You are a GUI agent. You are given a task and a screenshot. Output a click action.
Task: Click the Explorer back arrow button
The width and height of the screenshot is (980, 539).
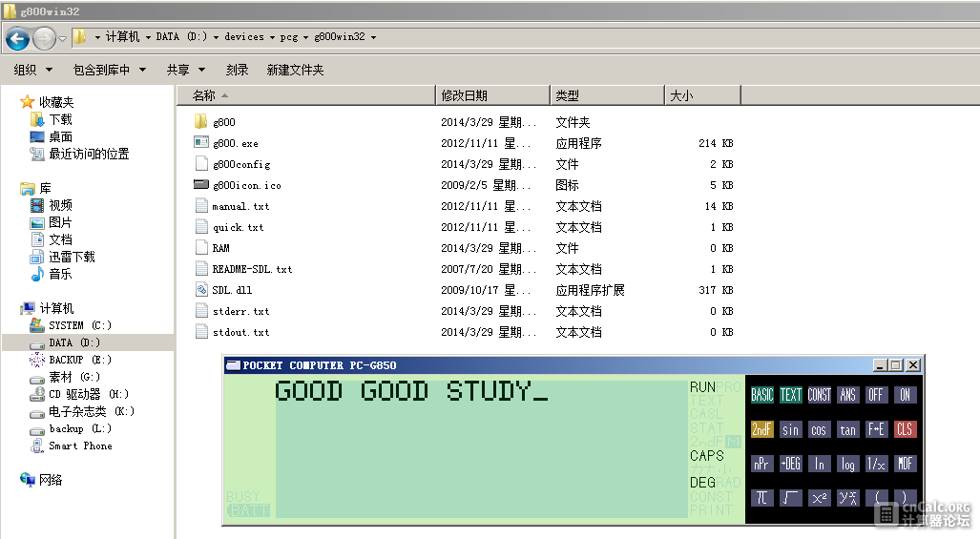17,39
